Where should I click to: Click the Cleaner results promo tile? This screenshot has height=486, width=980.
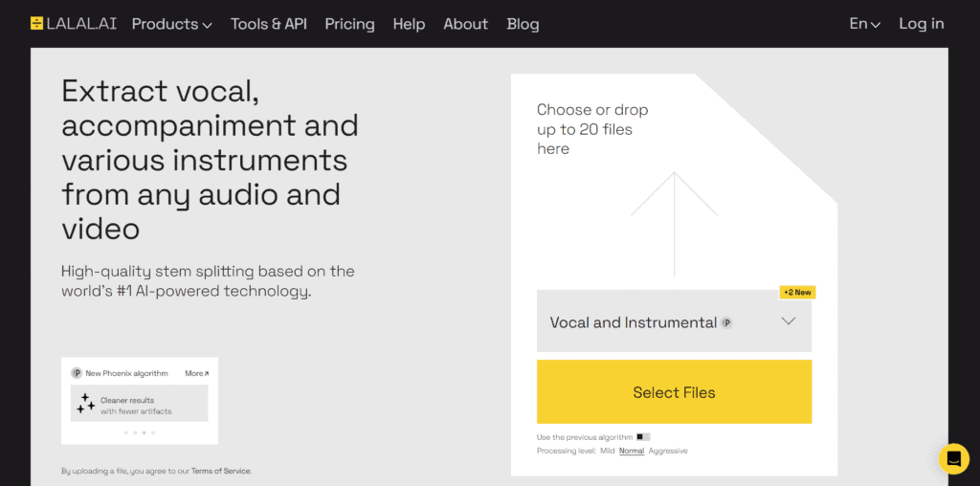[x=140, y=404]
